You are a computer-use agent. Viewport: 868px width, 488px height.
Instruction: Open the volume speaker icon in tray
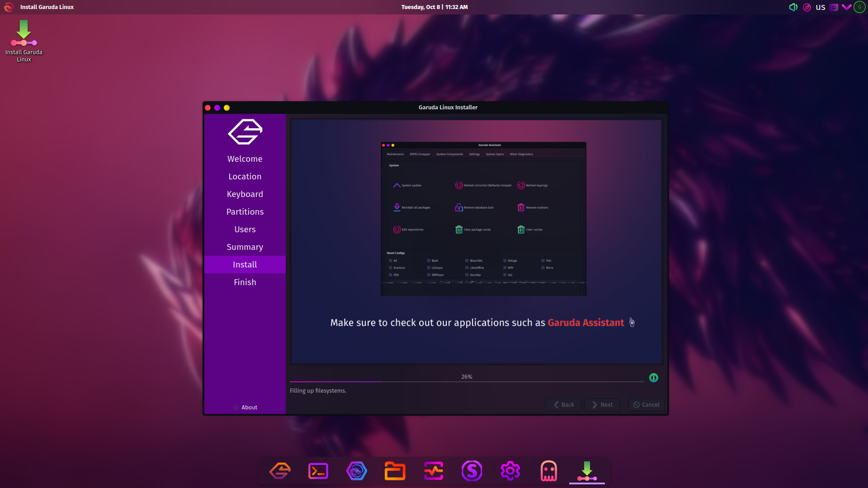pyautogui.click(x=793, y=7)
